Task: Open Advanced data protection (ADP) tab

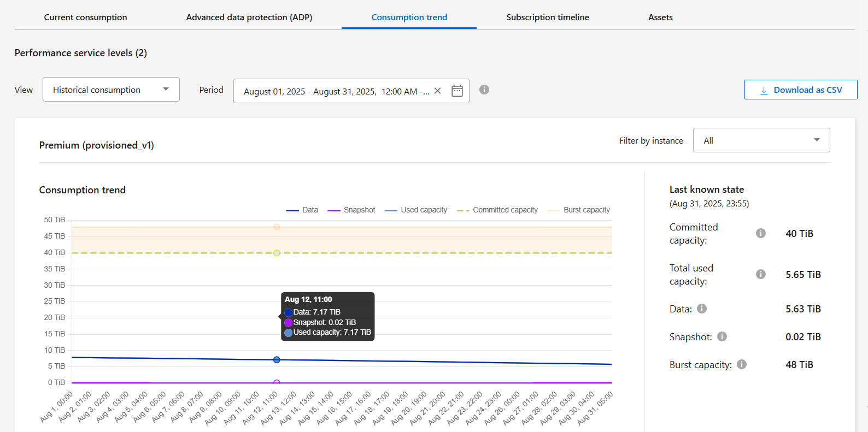Action: pyautogui.click(x=249, y=17)
